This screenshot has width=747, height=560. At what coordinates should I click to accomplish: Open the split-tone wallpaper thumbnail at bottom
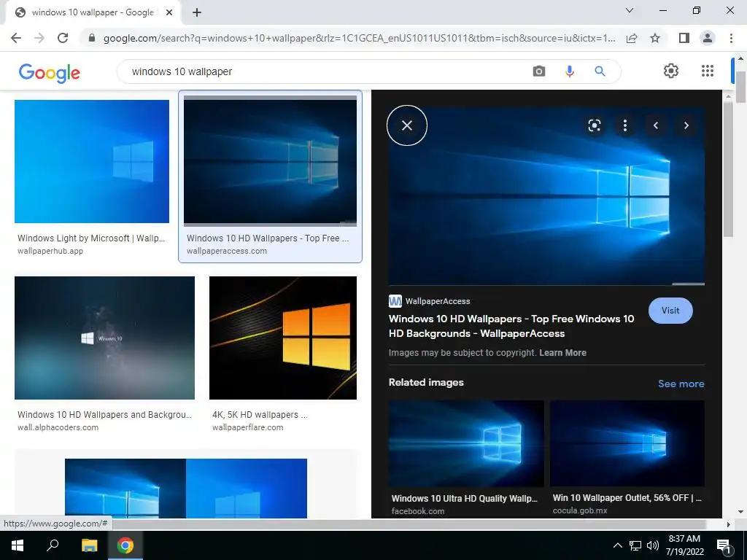(186, 488)
